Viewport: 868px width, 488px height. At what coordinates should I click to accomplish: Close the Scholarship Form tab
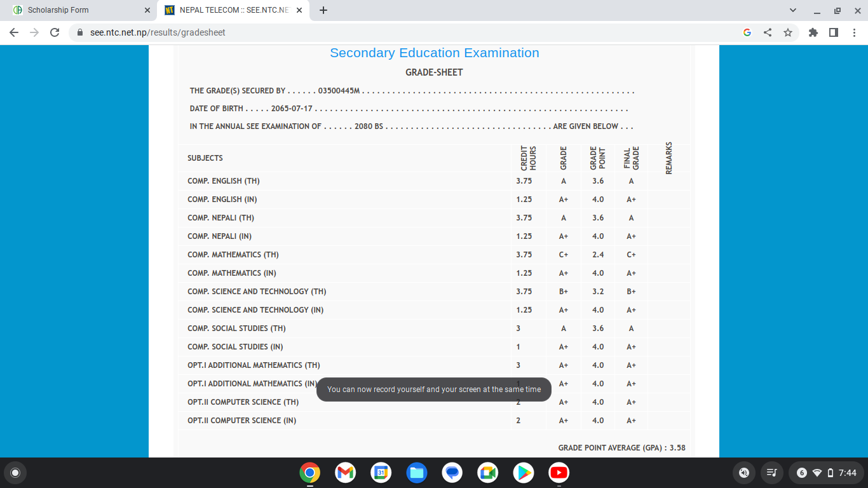[147, 10]
